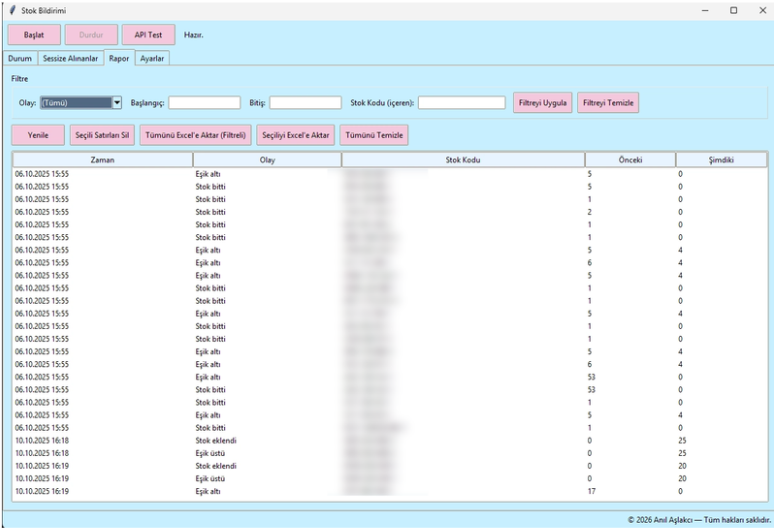Click the Stok Kodu column header

463,160
